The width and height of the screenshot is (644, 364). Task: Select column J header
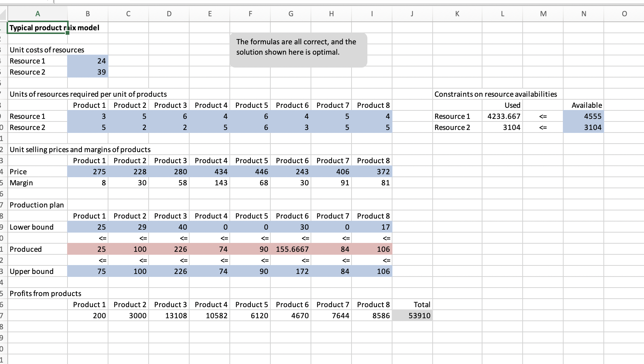(412, 14)
